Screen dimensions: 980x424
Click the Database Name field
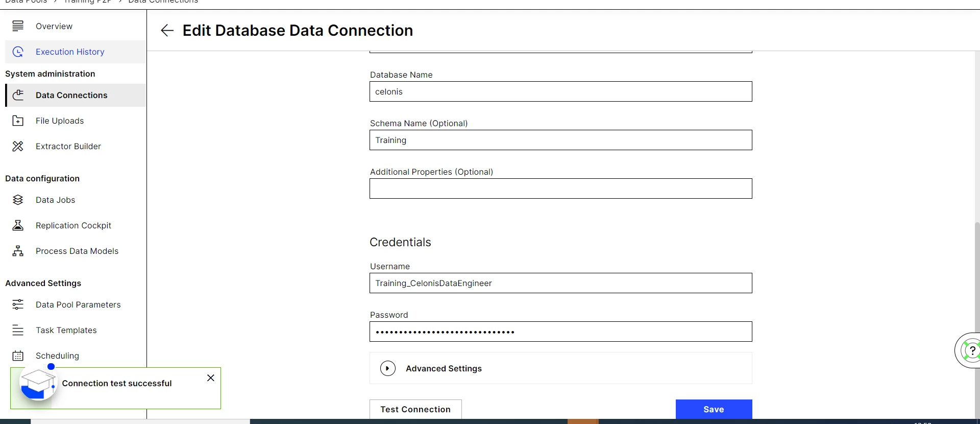(561, 91)
